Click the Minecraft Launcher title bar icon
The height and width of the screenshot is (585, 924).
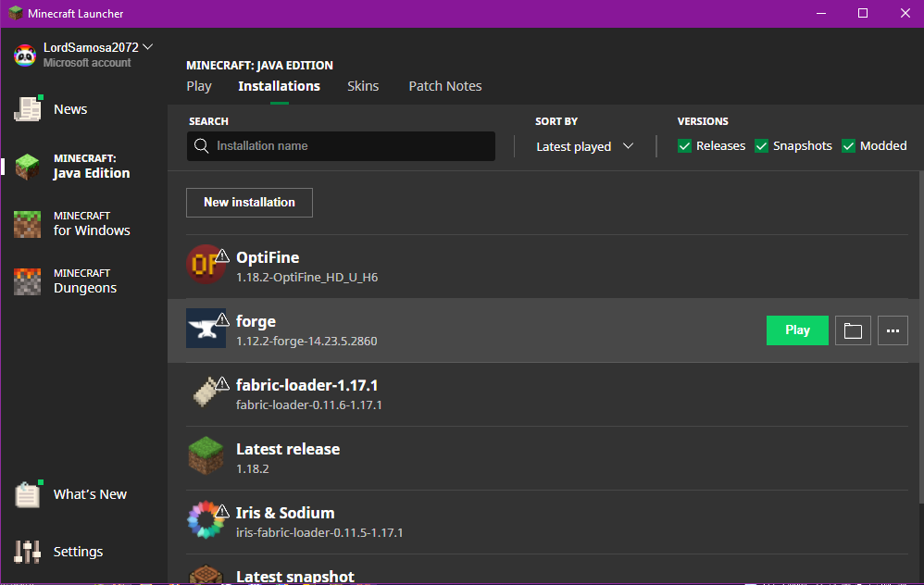click(16, 13)
